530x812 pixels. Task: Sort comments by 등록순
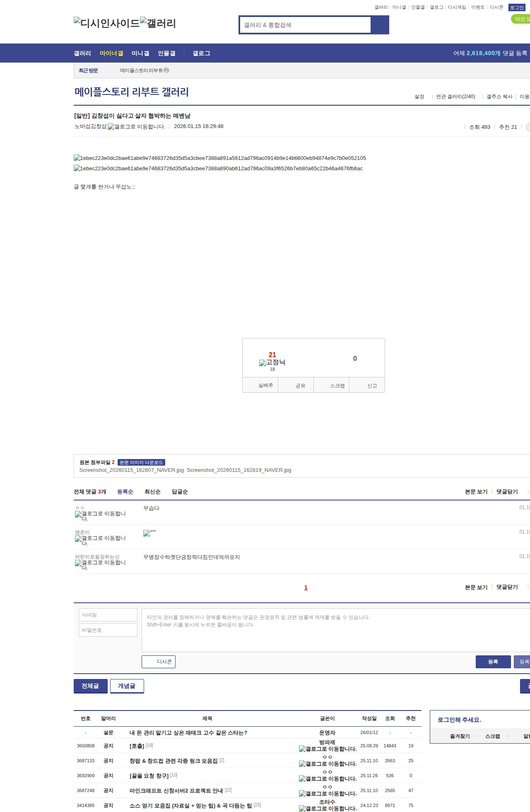coord(125,492)
